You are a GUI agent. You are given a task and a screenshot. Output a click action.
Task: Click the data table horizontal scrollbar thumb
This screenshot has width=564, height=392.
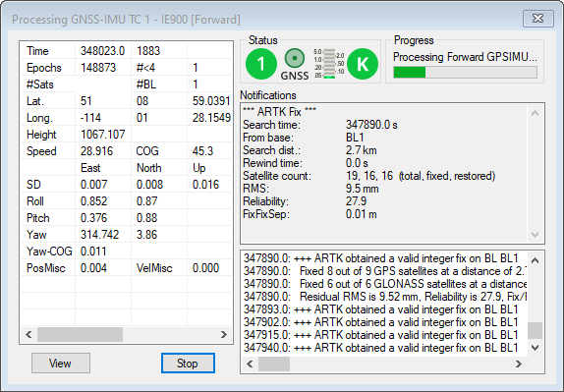[80, 334]
